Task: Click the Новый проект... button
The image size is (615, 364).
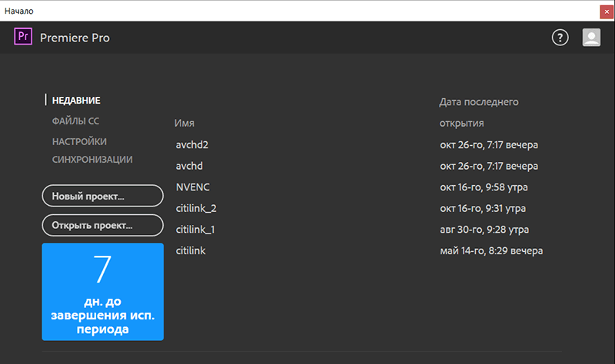Action: (103, 196)
